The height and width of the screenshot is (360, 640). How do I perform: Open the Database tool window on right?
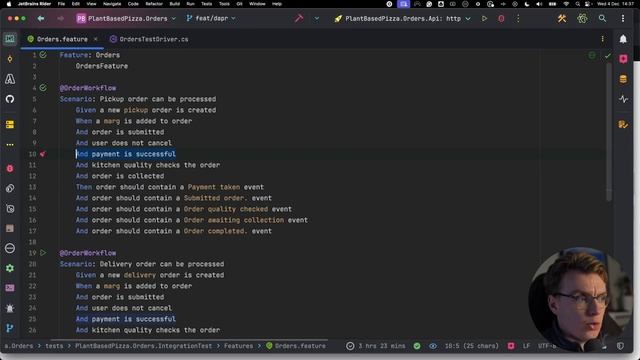(x=623, y=79)
